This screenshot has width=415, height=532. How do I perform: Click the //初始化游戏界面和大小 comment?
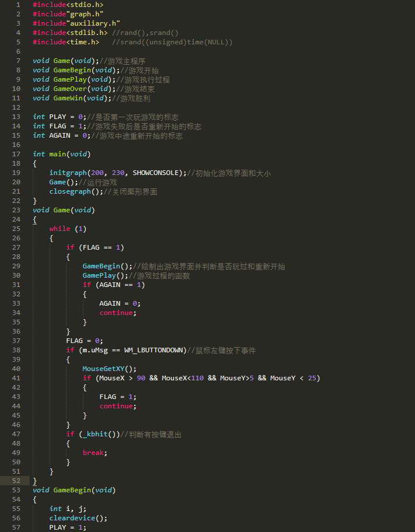229,173
